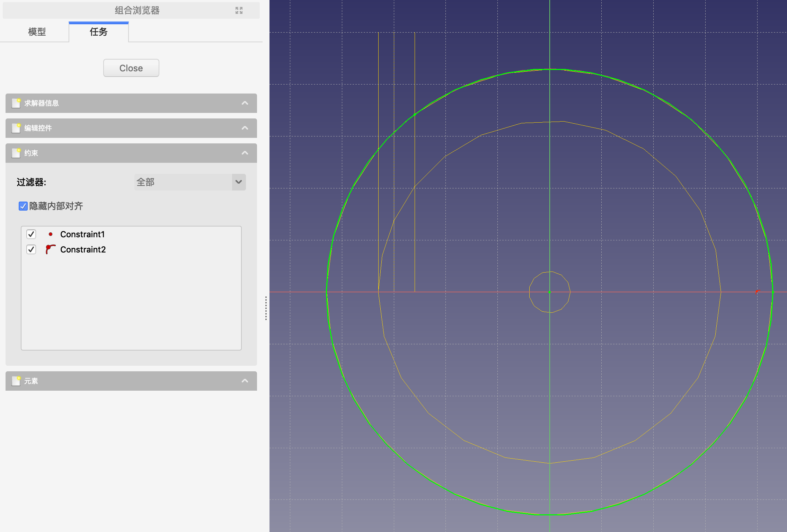Click the red point-on-object icon of Constraint2
The width and height of the screenshot is (787, 532).
pyautogui.click(x=50, y=249)
